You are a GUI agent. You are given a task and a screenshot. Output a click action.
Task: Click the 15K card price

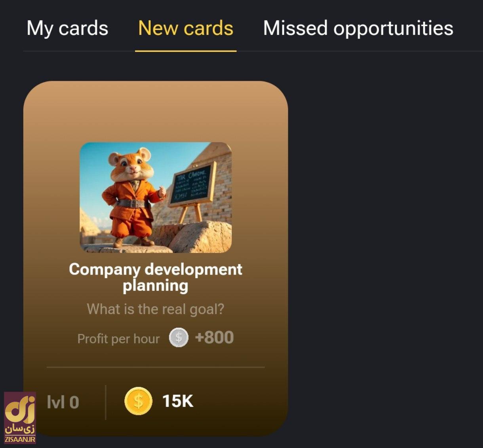pos(178,401)
